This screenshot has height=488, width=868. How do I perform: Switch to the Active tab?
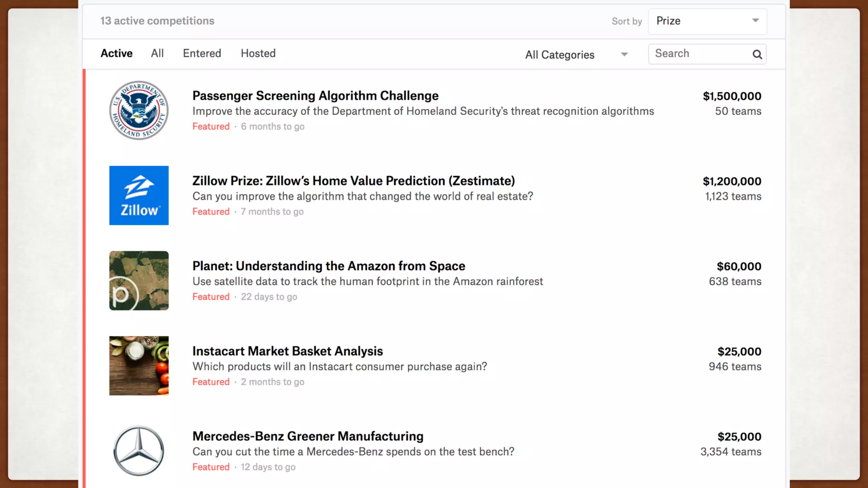pyautogui.click(x=117, y=53)
